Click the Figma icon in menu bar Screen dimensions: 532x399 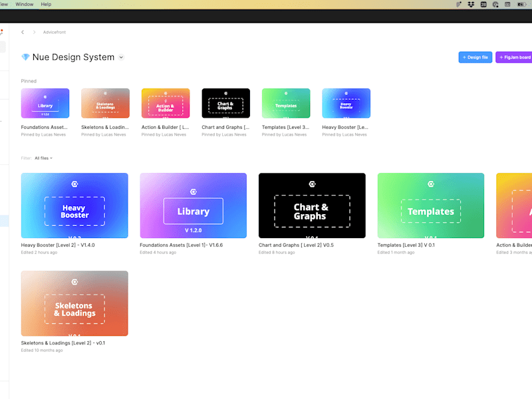click(x=459, y=5)
